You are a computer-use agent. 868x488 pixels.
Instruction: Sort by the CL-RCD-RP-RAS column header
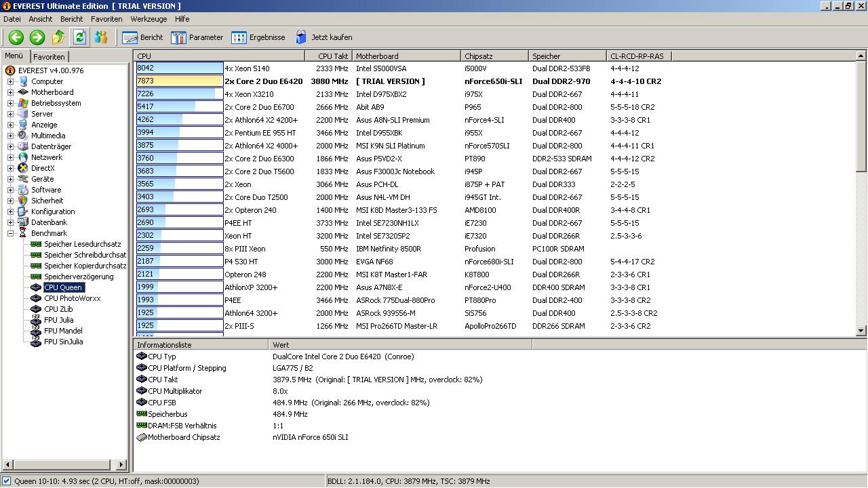tap(639, 56)
